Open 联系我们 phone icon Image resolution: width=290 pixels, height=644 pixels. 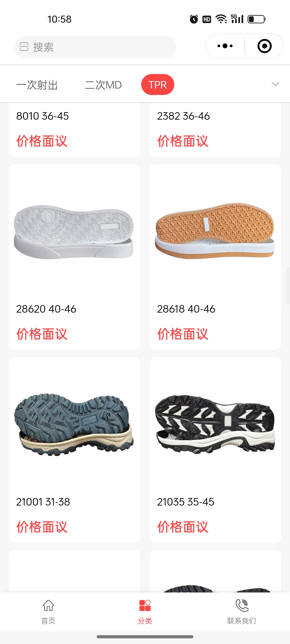pyautogui.click(x=242, y=605)
